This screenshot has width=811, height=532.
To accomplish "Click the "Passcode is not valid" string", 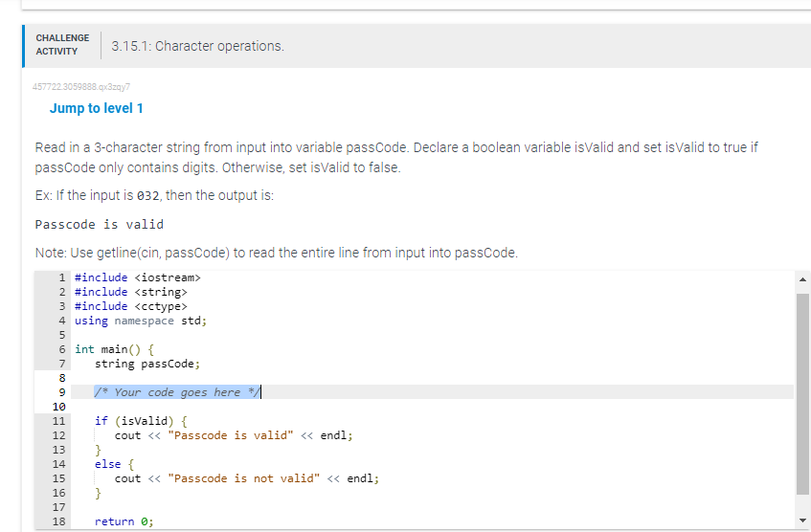I will point(243,478).
